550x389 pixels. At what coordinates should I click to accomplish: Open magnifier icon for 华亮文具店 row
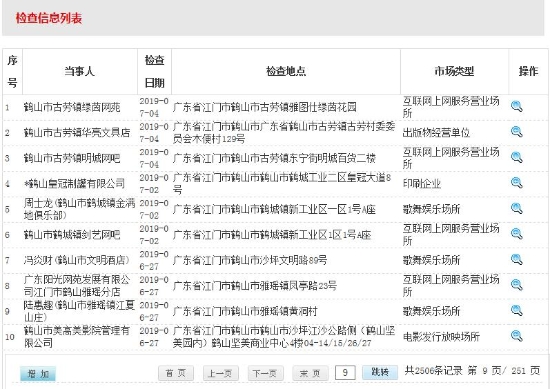coord(516,132)
